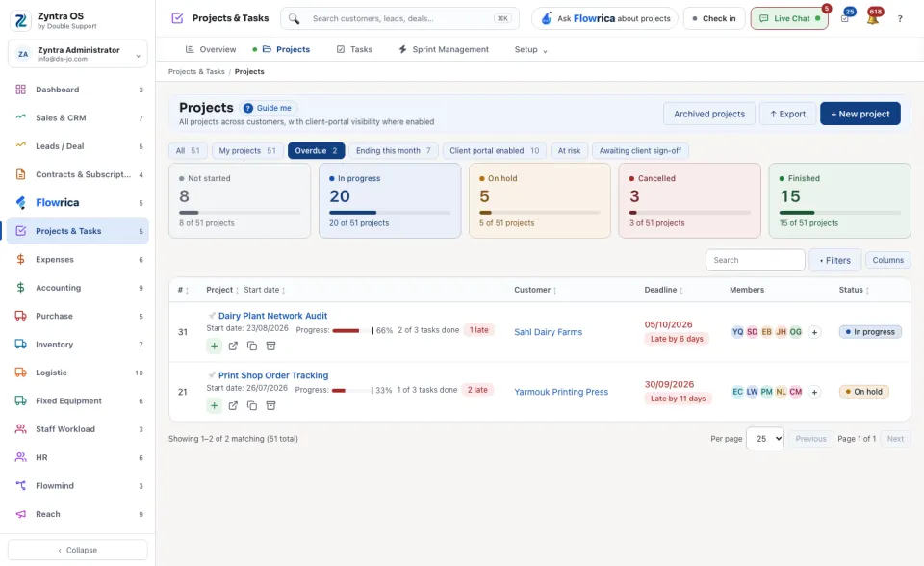Export the projects list
Viewport: 924px width, 566px height.
click(787, 114)
